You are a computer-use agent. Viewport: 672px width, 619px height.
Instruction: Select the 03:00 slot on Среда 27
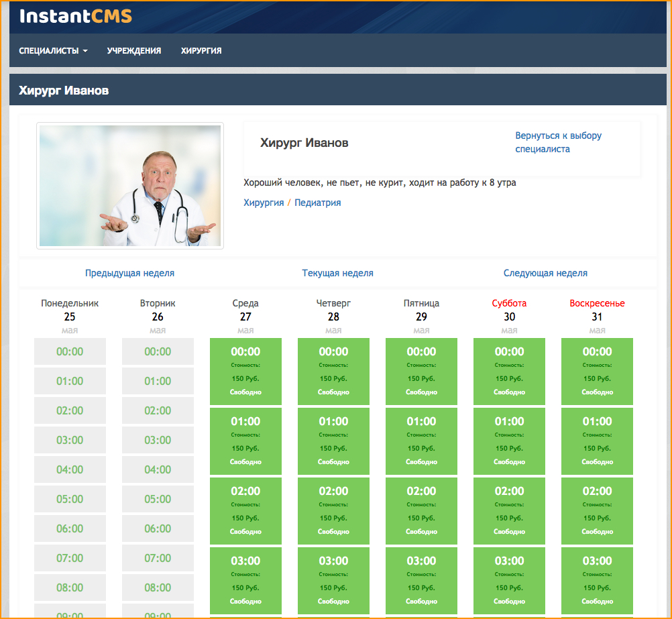tap(245, 581)
